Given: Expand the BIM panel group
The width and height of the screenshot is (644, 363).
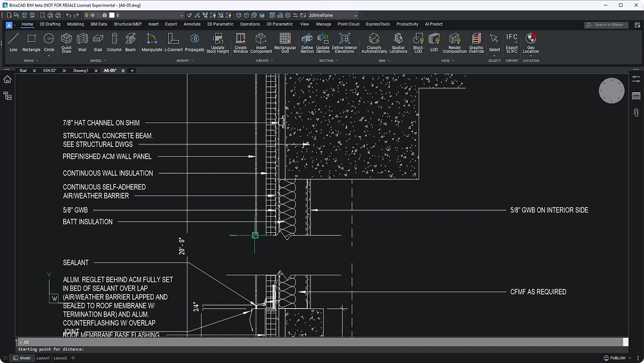Looking at the screenshot, I should pos(384,61).
